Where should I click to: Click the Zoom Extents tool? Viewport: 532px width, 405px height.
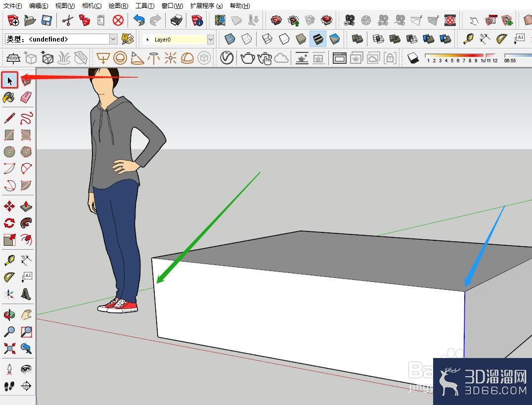pyautogui.click(x=9, y=348)
